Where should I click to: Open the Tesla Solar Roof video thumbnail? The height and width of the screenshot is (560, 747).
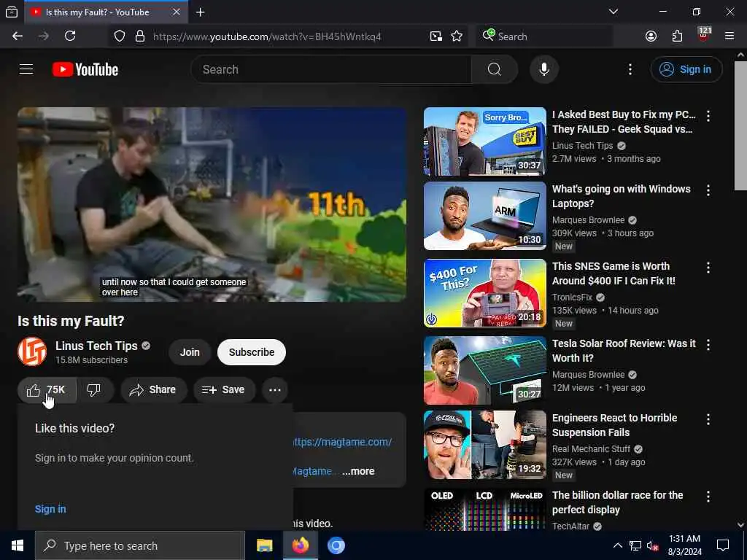pos(485,370)
